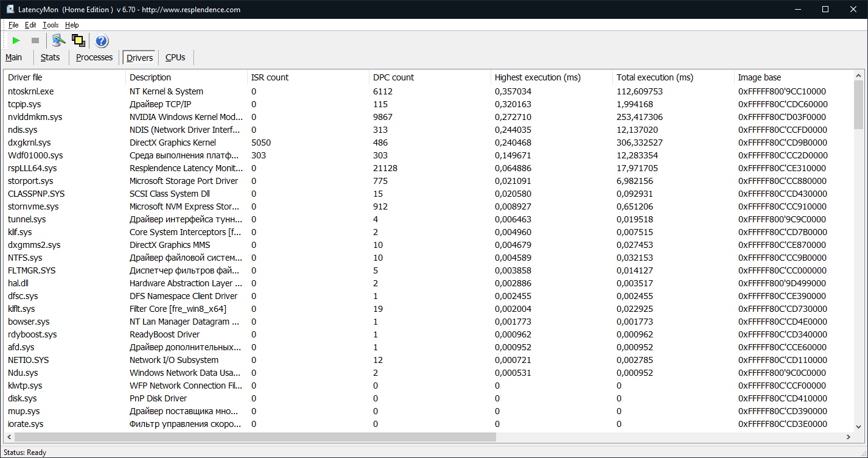Select the NETIO.SYS driver row

point(429,360)
